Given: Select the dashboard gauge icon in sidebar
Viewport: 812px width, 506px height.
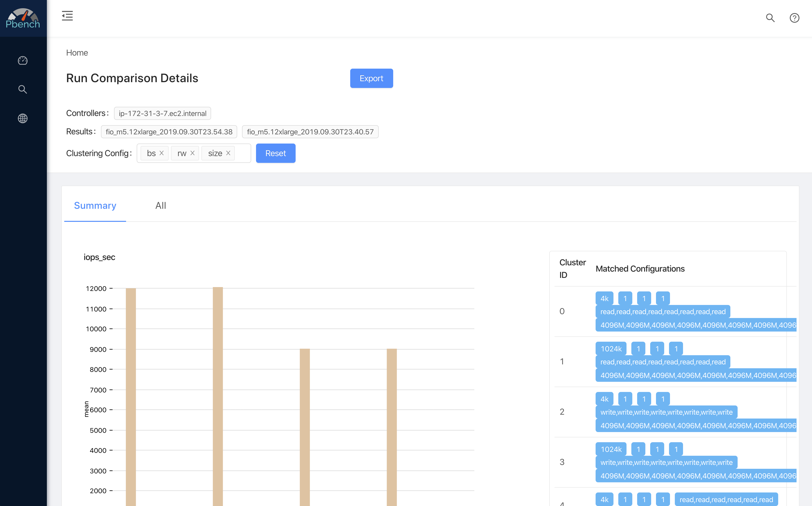Looking at the screenshot, I should pyautogui.click(x=22, y=61).
